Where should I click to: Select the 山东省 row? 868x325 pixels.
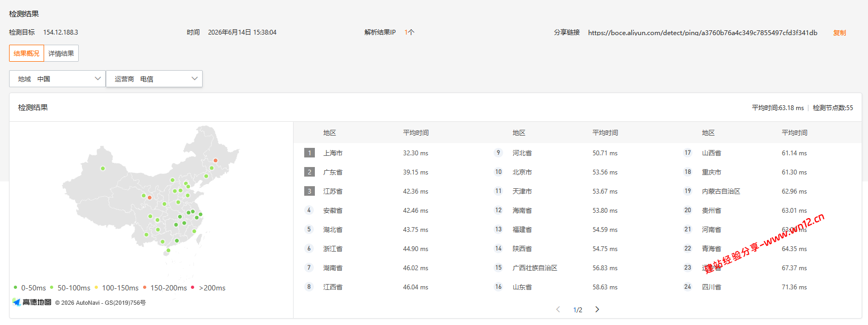pos(578,287)
